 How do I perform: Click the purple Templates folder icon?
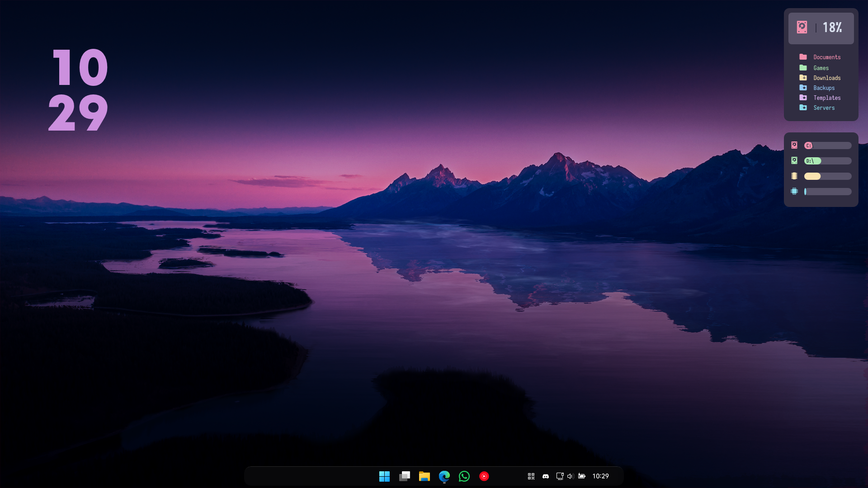pyautogui.click(x=803, y=98)
